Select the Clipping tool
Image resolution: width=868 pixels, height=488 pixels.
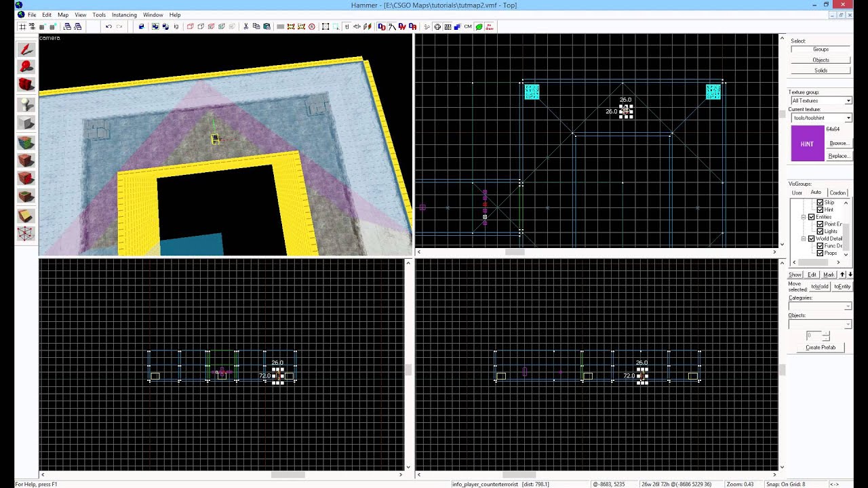click(x=26, y=216)
